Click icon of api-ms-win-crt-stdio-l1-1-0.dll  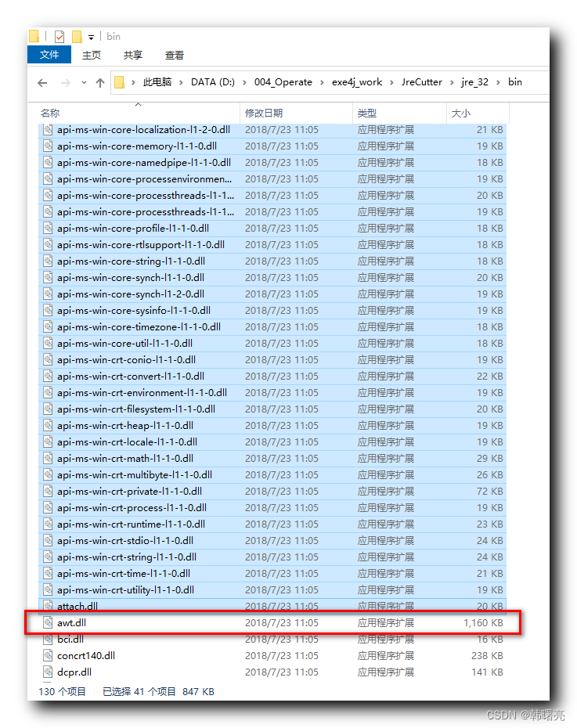tap(48, 541)
